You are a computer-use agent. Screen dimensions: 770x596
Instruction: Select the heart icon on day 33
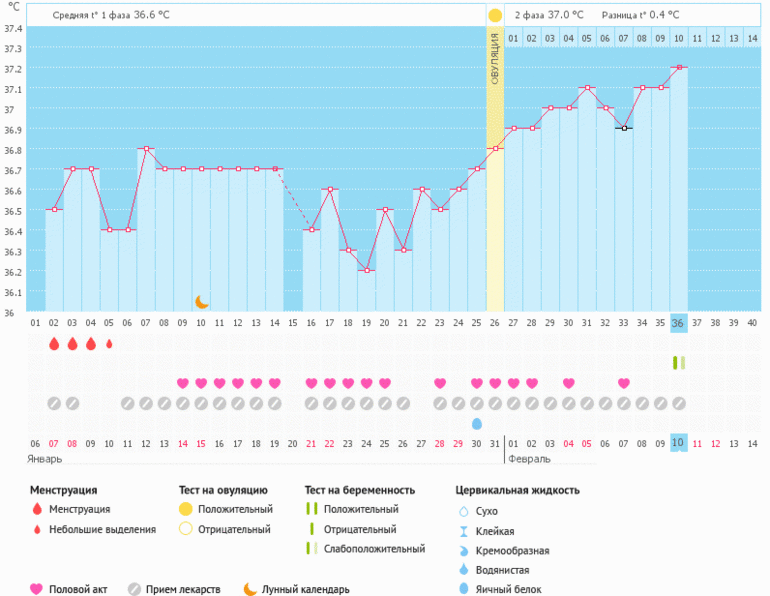pos(623,383)
